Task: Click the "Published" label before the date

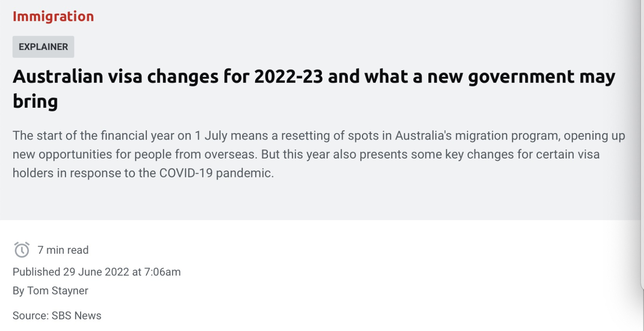Action: click(36, 272)
